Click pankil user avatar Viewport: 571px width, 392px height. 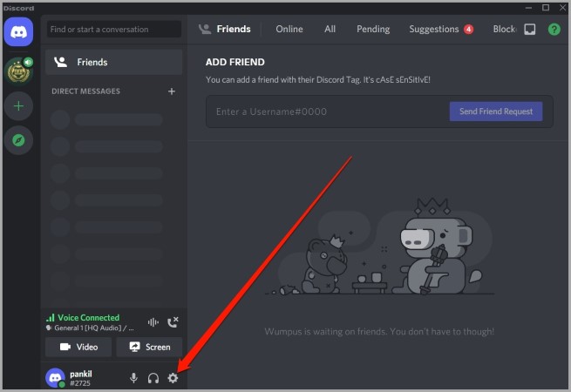pyautogui.click(x=55, y=378)
